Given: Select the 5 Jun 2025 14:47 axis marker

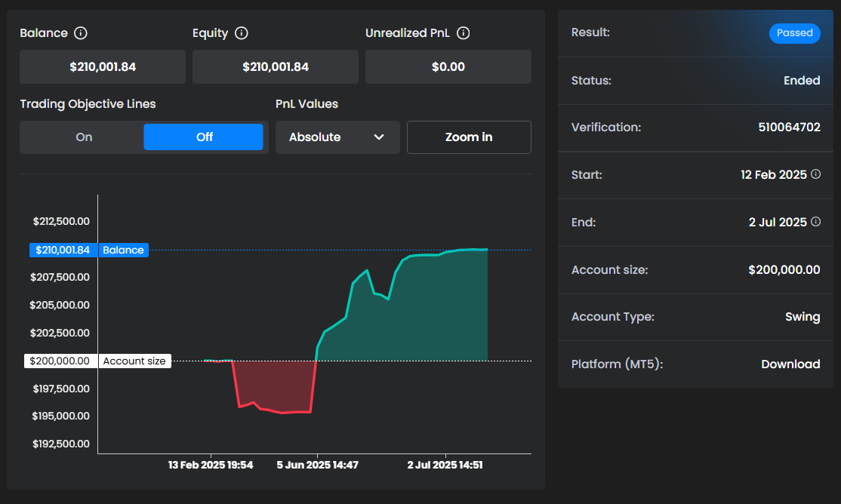Looking at the screenshot, I should click(317, 465).
